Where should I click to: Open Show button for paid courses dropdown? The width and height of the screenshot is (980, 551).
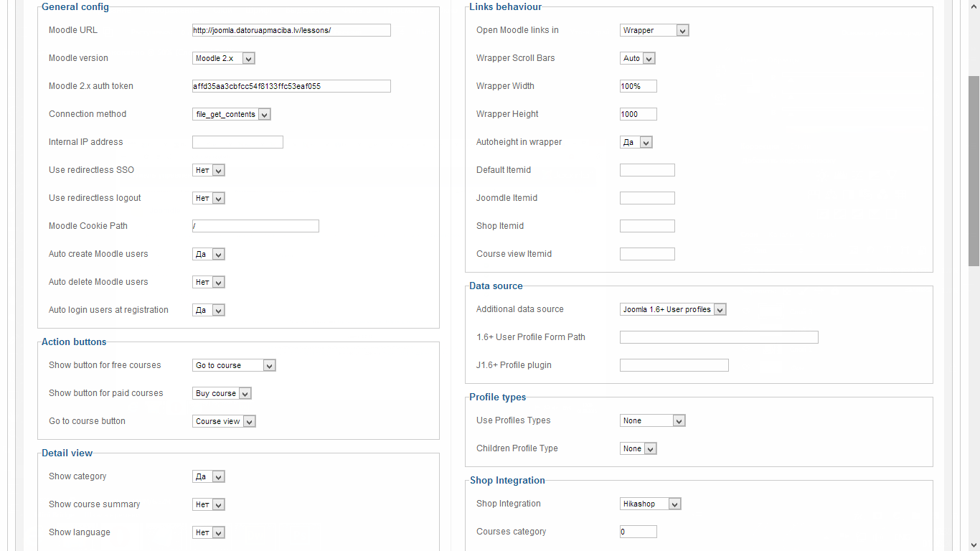[x=222, y=394]
